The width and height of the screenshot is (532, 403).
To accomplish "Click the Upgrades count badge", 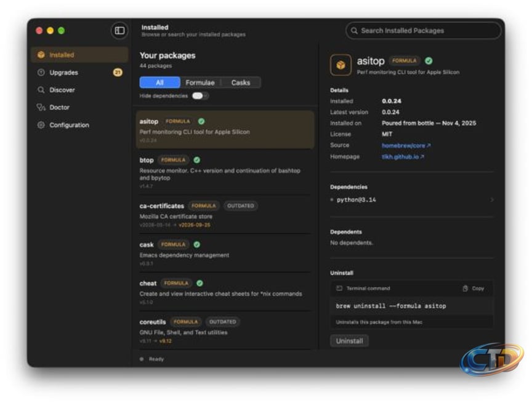I will (x=118, y=72).
